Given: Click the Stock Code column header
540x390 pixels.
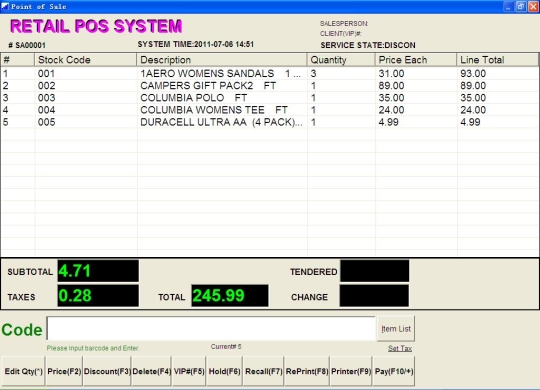Looking at the screenshot, I should click(x=85, y=60).
